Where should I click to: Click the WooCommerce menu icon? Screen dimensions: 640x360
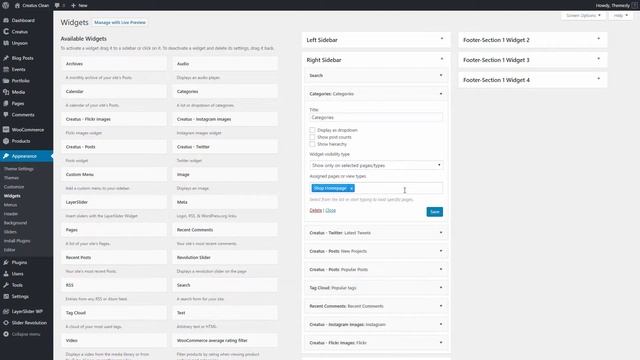point(6,129)
